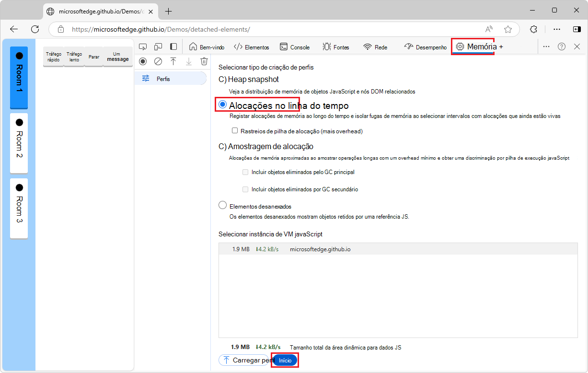Switch to the Console tab
The image size is (588, 373).
(295, 47)
